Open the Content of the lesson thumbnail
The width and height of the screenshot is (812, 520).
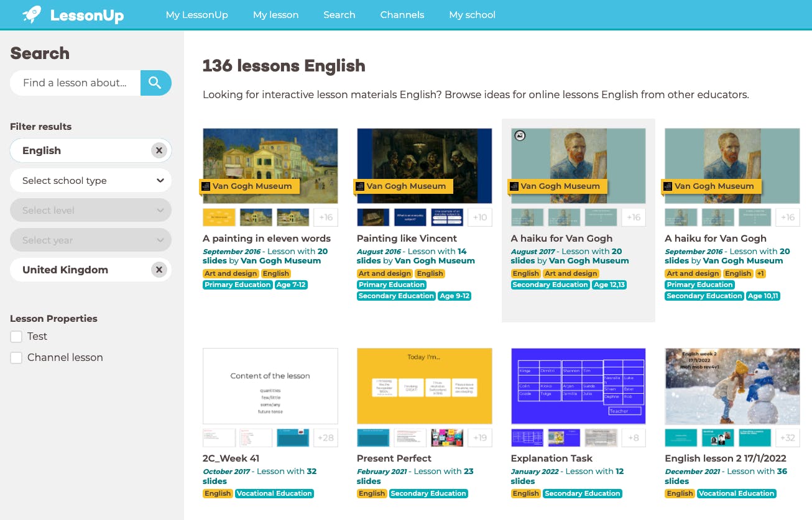tap(270, 386)
